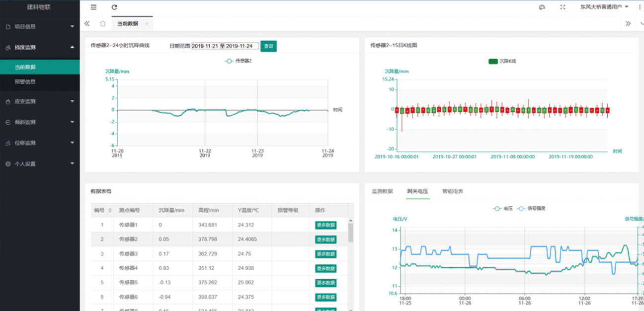Open the theme palette icon

542,7
